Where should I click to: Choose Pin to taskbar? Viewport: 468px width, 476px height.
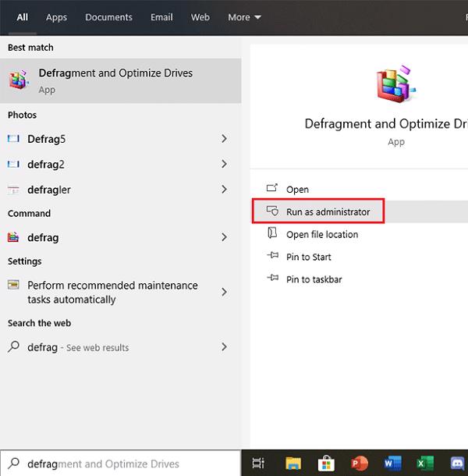coord(360,279)
